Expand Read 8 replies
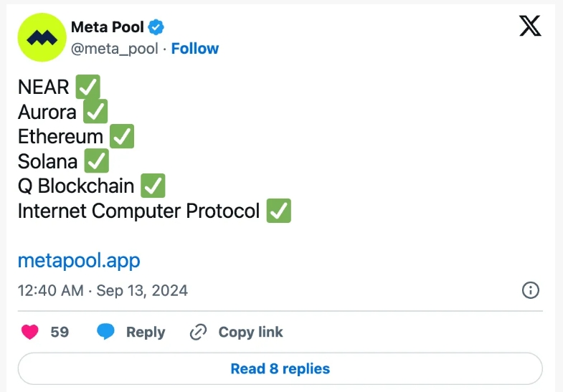Screen dimensions: 563x392 tap(280, 368)
